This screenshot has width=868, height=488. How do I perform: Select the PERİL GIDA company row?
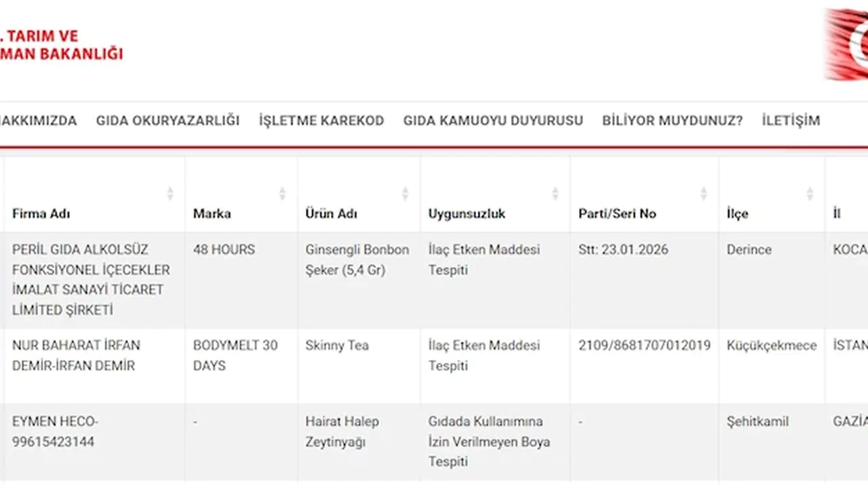(x=91, y=279)
